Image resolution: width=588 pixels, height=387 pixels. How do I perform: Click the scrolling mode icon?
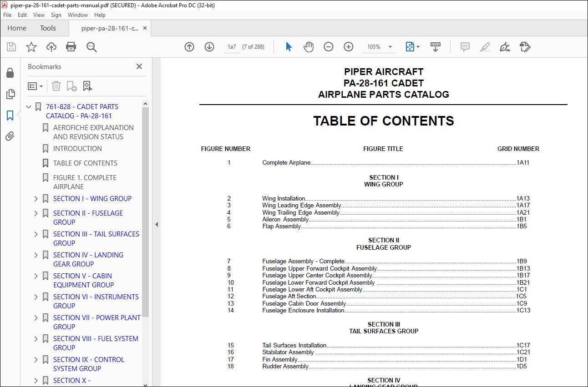436,47
